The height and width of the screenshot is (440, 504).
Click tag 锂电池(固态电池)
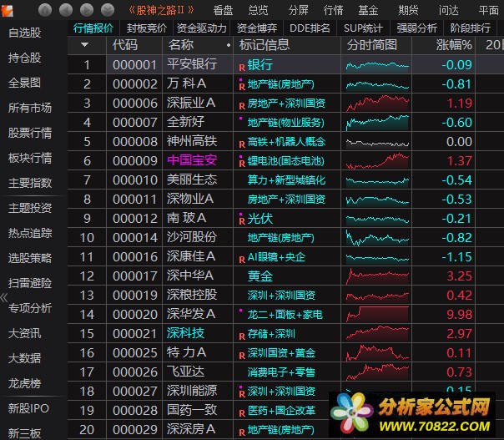(x=286, y=161)
